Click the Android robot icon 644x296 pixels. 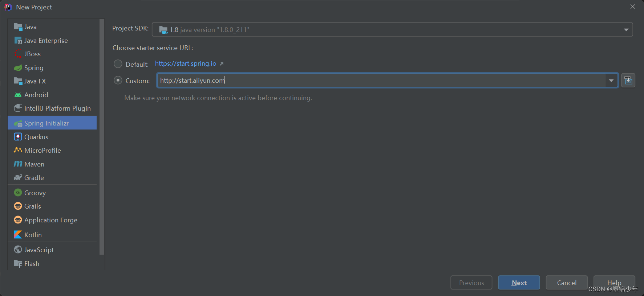coord(18,95)
